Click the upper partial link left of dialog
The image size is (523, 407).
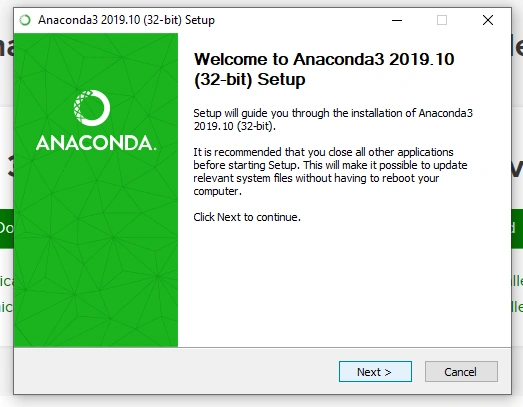click(x=7, y=281)
